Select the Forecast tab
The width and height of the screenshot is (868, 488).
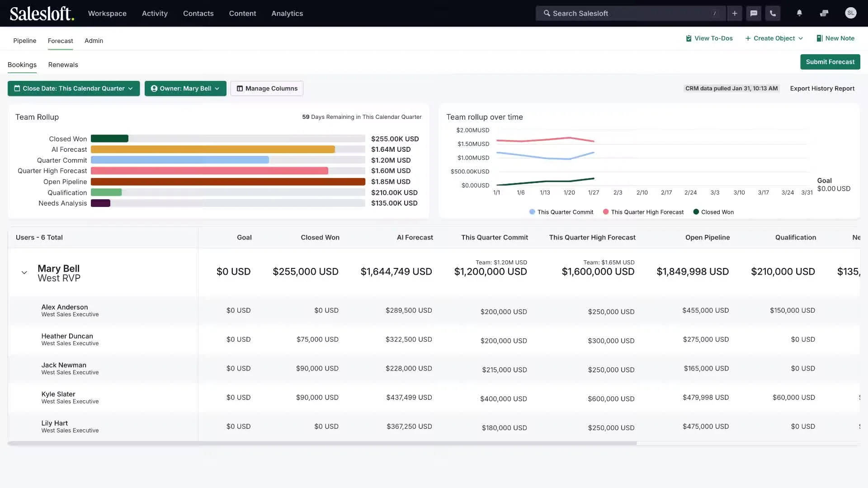(x=60, y=41)
